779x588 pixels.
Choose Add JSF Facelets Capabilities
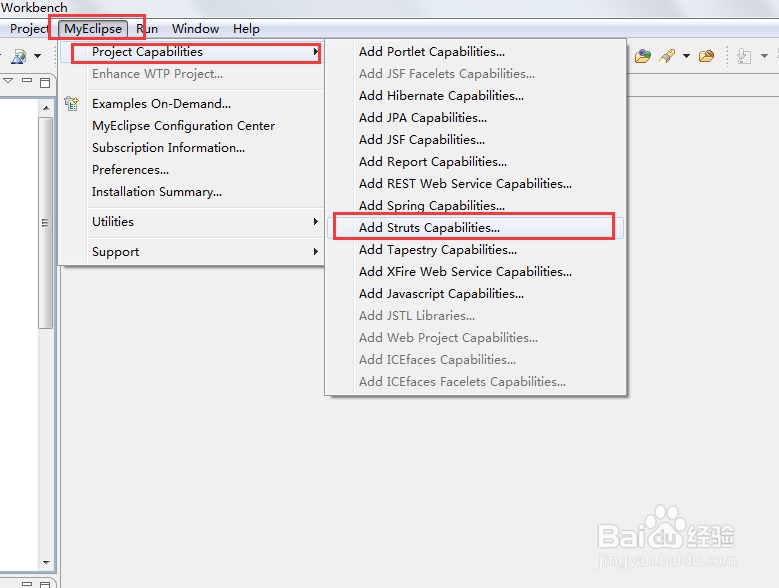point(475,74)
